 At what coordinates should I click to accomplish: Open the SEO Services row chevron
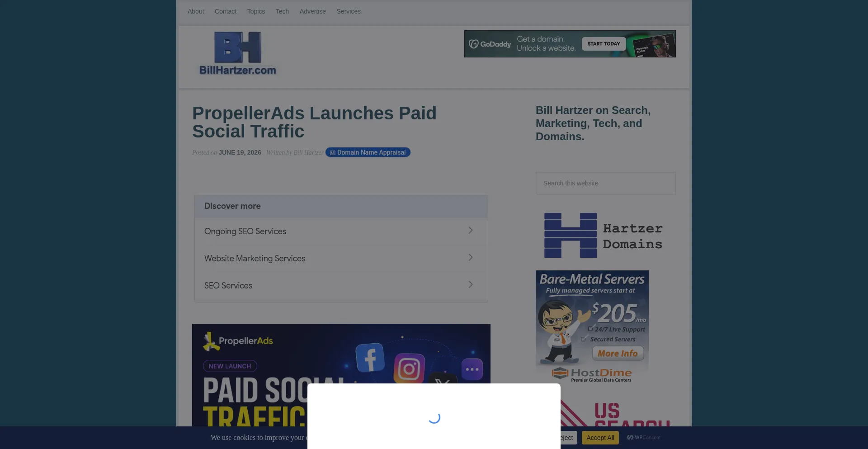click(x=471, y=285)
